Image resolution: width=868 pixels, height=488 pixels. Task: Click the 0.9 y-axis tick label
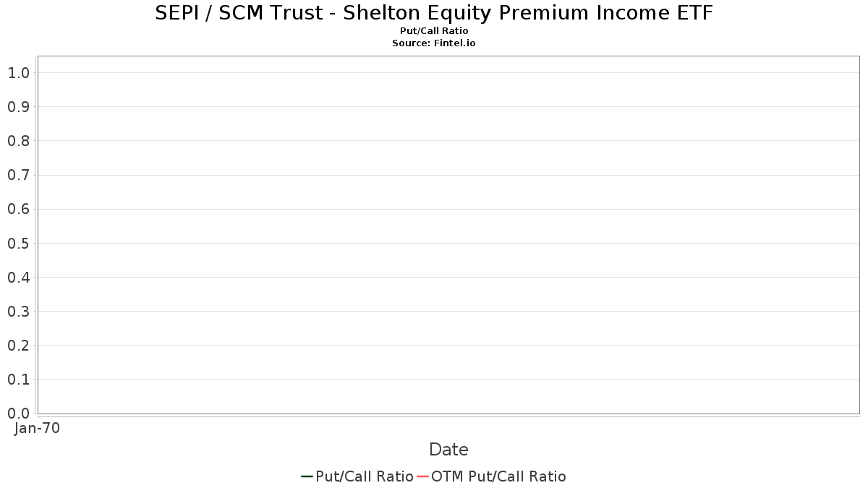coord(18,107)
